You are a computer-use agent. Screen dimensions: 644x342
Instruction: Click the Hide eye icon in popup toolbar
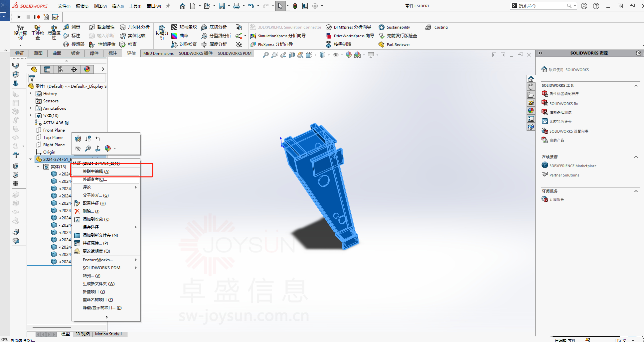coord(78,148)
